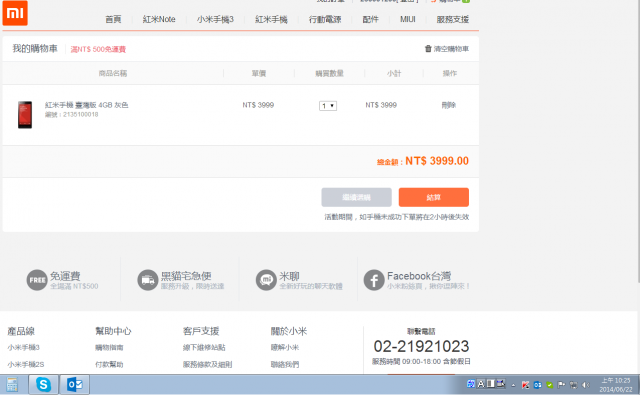This screenshot has width=640, height=395.
Task: Open 配件 navigation item
Action: 371,19
